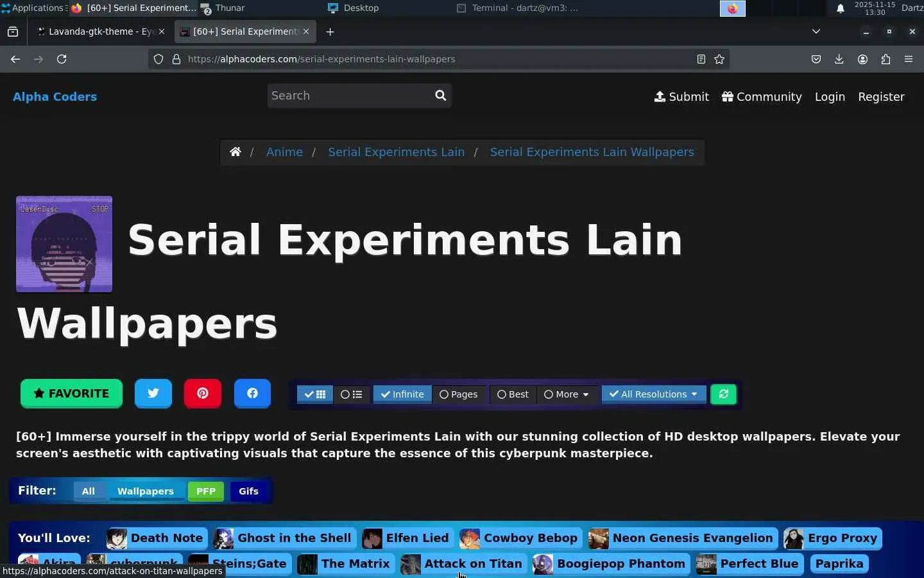
Task: Click the Search input field
Action: click(350, 96)
